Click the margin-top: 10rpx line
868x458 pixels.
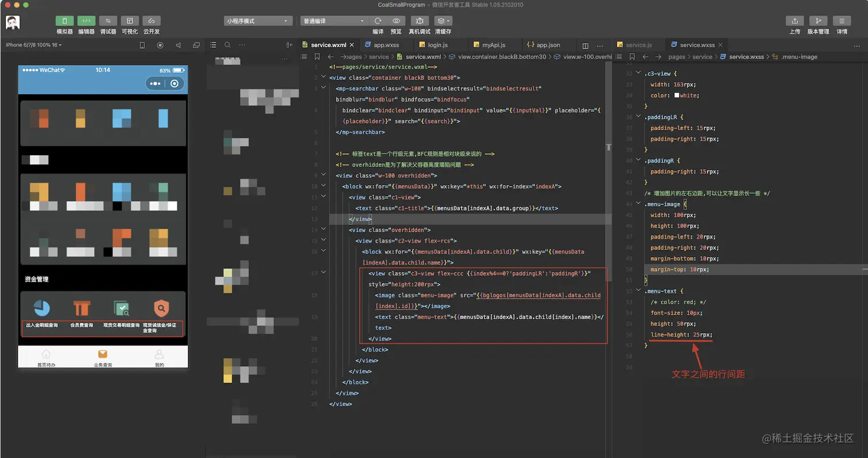[x=680, y=270]
